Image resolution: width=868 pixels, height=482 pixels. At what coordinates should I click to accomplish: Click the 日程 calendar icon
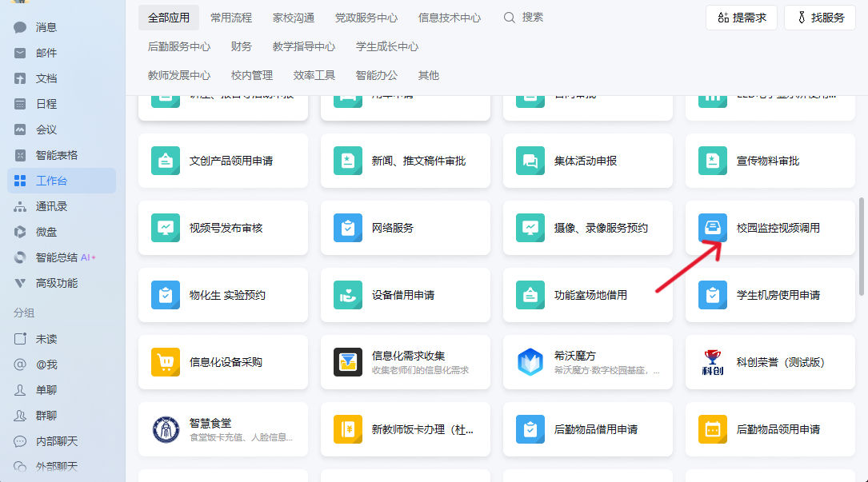pyautogui.click(x=21, y=104)
